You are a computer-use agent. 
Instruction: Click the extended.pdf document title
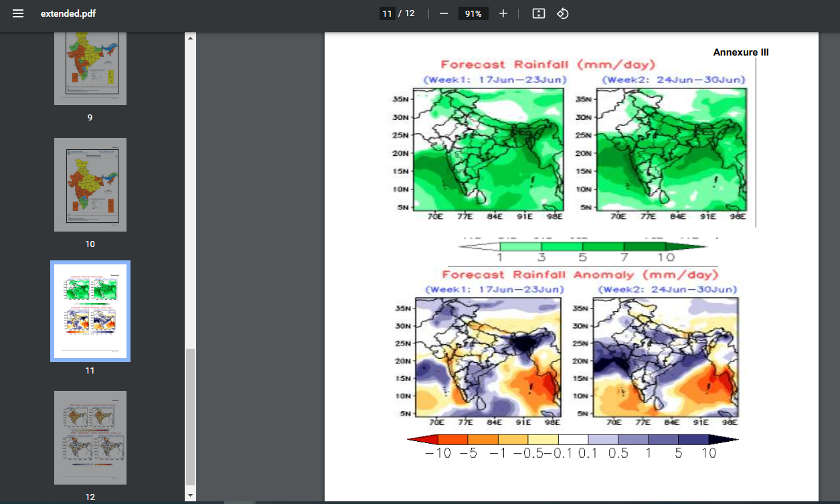(68, 13)
